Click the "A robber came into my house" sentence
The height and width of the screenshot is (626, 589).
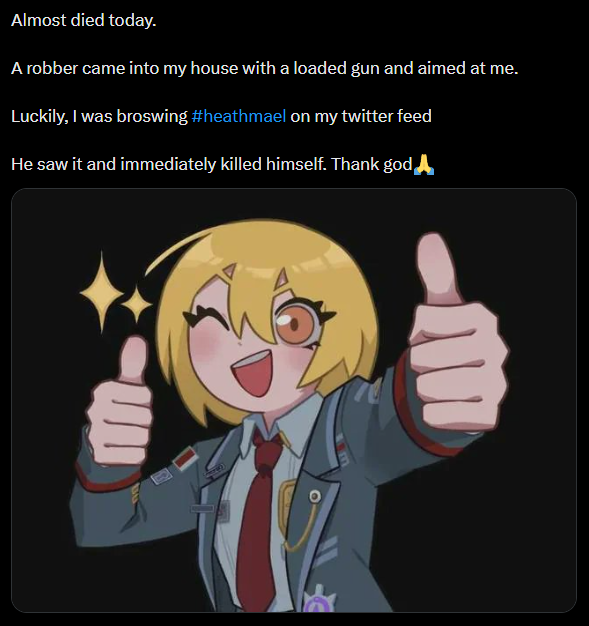(x=264, y=68)
